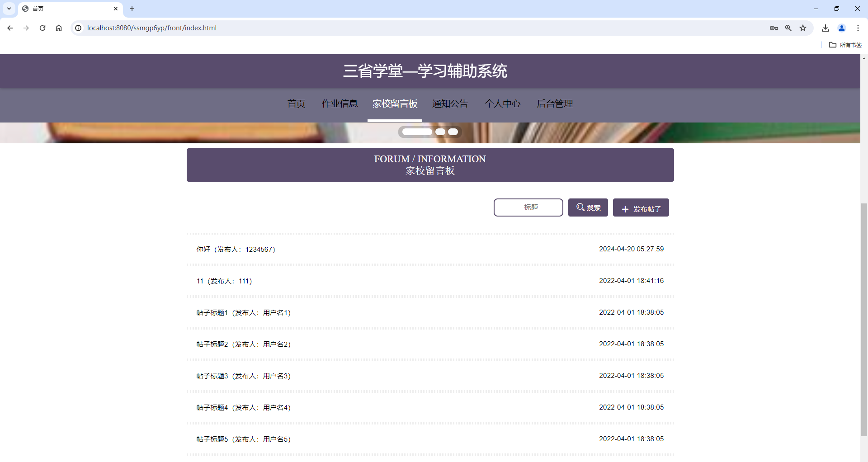
Task: Click the plus icon on 发布帖子 button
Action: point(625,209)
